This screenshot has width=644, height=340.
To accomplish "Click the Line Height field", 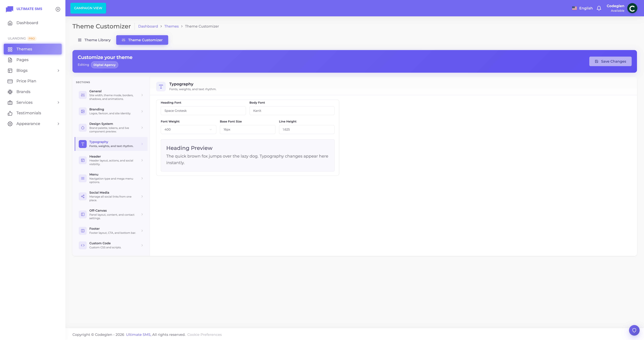I will [x=307, y=130].
